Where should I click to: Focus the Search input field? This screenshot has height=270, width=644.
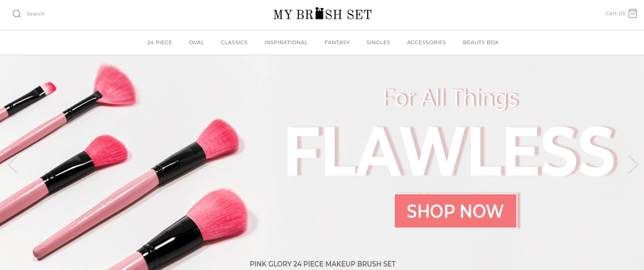tap(36, 14)
